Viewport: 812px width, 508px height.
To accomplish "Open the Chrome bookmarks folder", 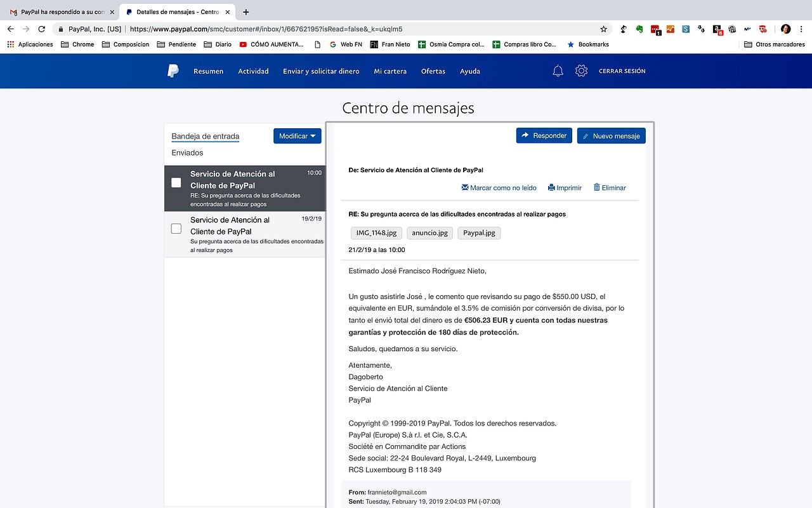I will tap(77, 44).
